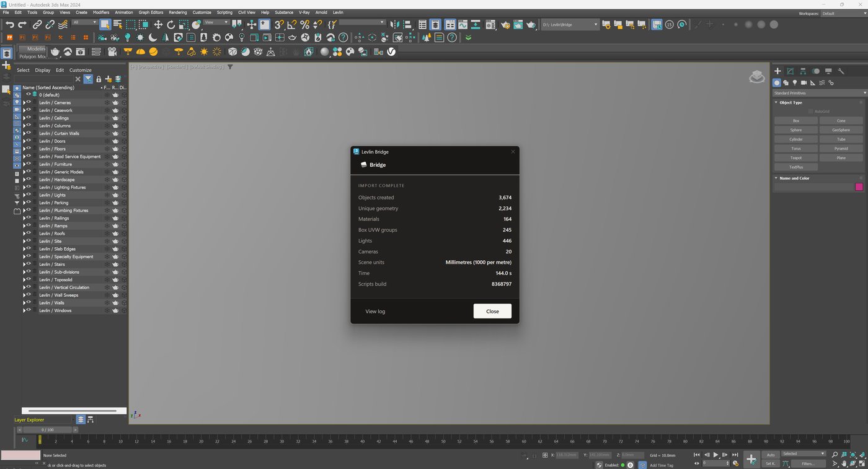Click V-Ray physical camera icon

[x=112, y=51]
